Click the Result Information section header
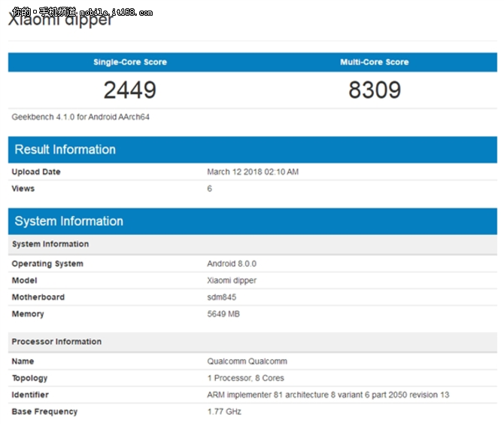The height and width of the screenshot is (424, 504). coord(253,150)
